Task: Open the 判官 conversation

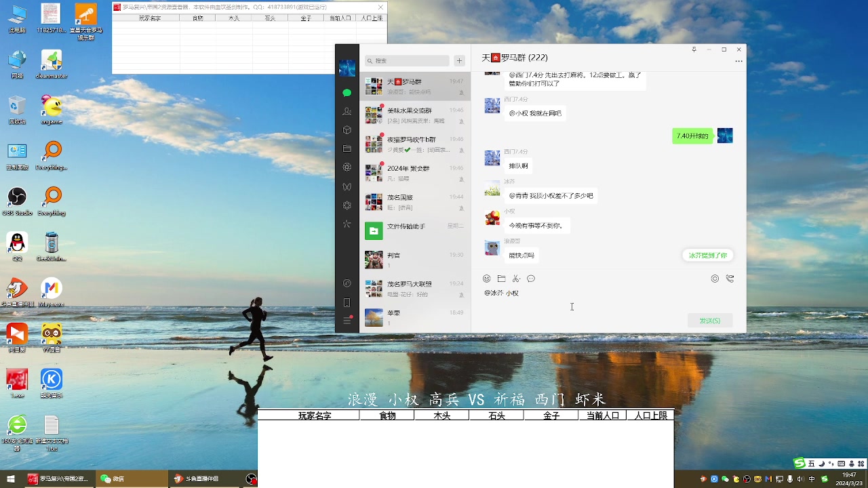Action: coord(415,260)
